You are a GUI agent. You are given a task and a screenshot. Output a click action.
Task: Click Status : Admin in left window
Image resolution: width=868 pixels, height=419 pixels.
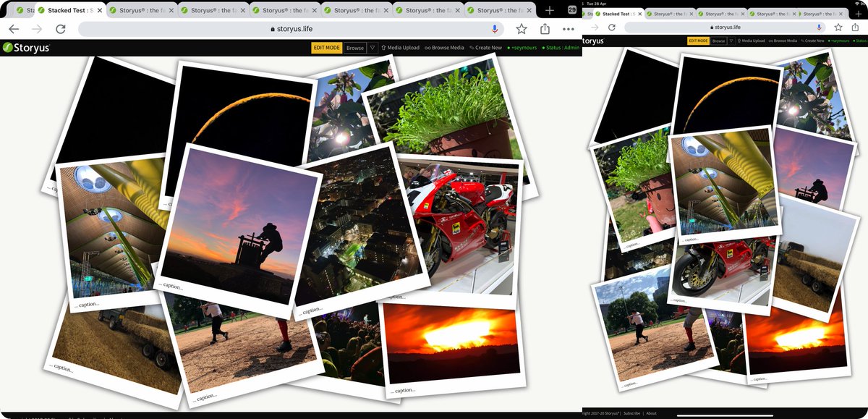click(x=561, y=48)
